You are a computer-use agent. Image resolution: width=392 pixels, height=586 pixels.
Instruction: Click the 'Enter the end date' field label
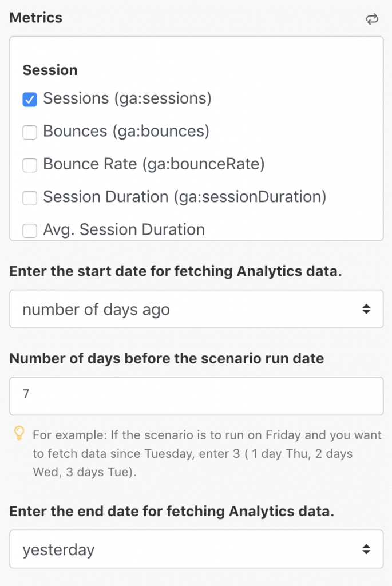(x=172, y=511)
